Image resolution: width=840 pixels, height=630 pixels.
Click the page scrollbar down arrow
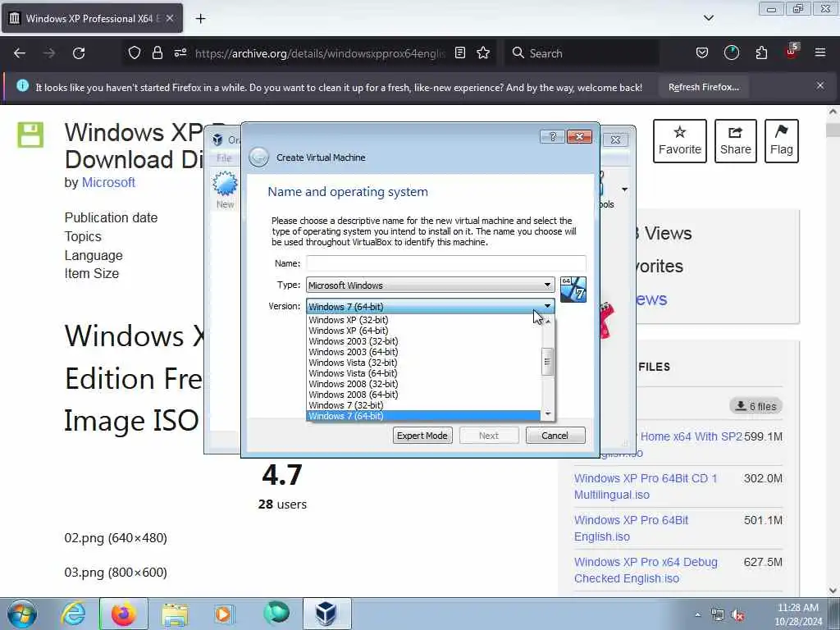click(833, 591)
